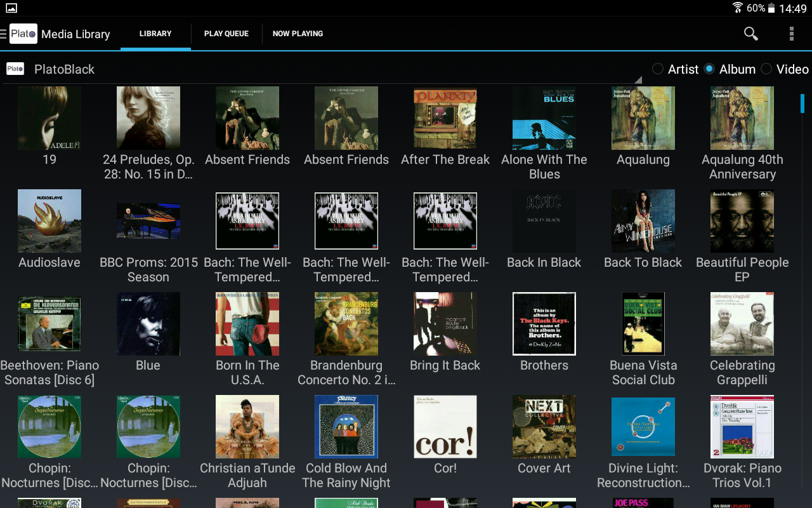
Task: Select the Album radio button
Action: [x=710, y=69]
